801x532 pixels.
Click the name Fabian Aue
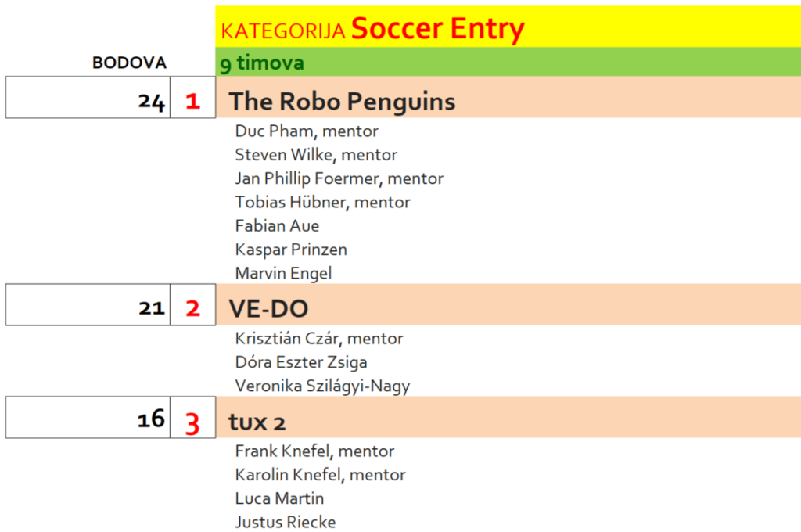[x=277, y=226]
